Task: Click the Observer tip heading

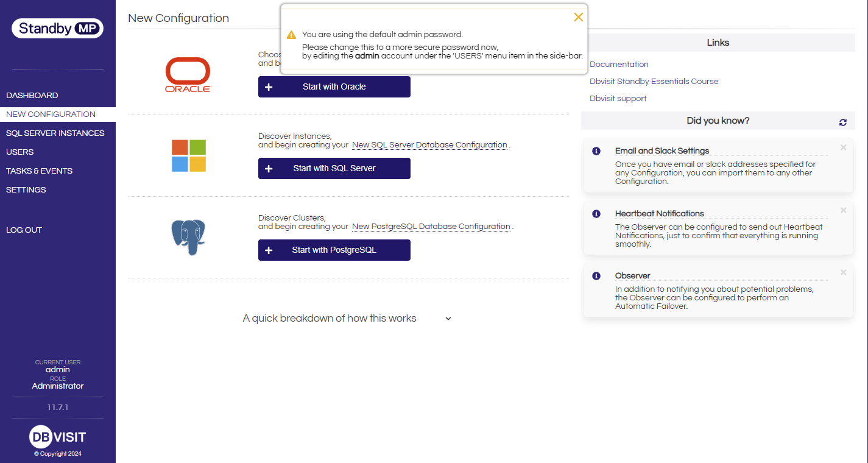Action: (x=633, y=276)
